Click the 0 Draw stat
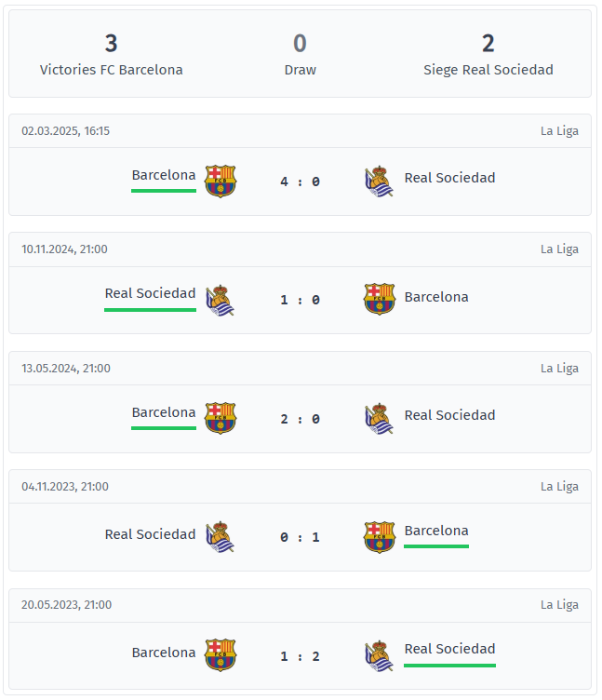This screenshot has height=700, width=602. pyautogui.click(x=300, y=54)
